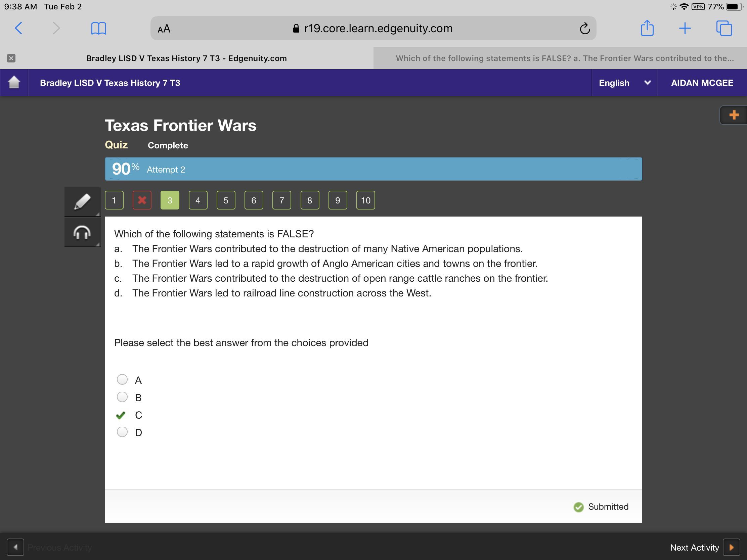Select answer choice A radio button

pyautogui.click(x=122, y=379)
